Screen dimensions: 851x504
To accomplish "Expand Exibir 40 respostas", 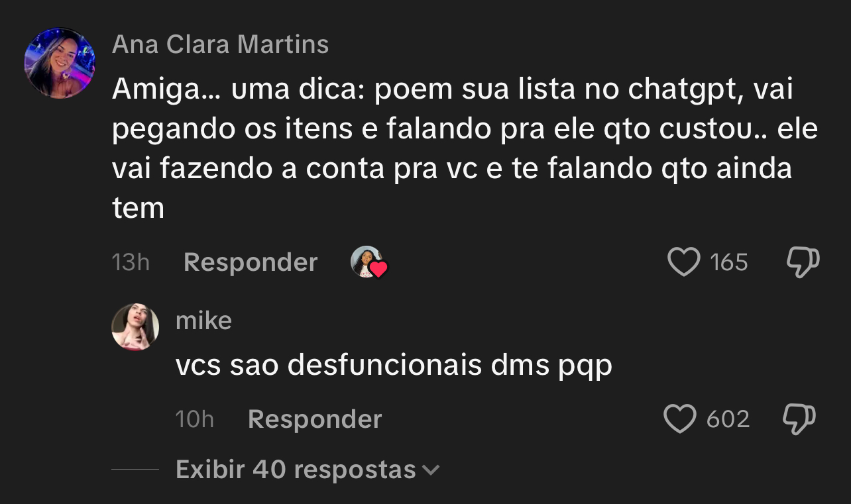I will (296, 470).
